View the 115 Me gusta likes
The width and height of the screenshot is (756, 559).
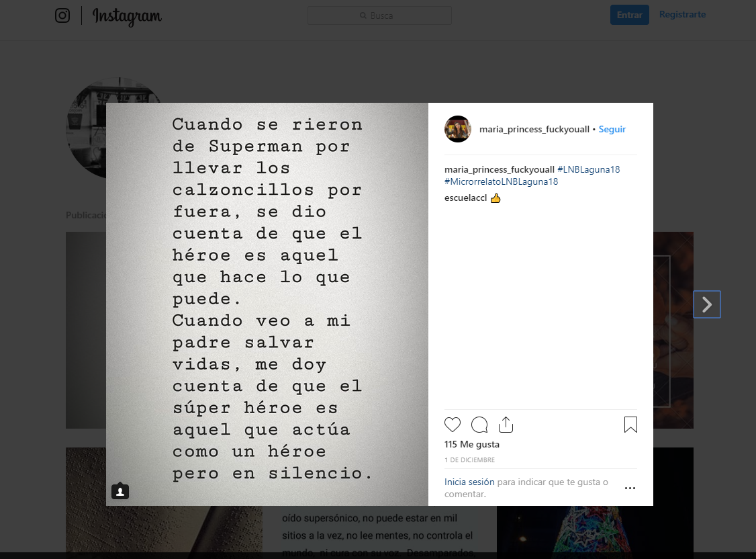[471, 444]
